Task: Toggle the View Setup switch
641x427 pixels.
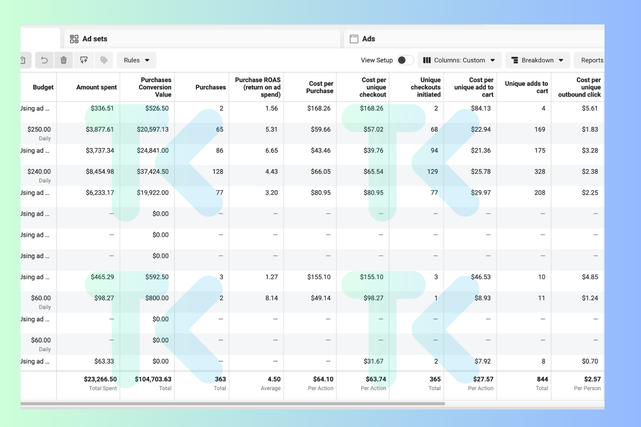Action: pos(405,60)
